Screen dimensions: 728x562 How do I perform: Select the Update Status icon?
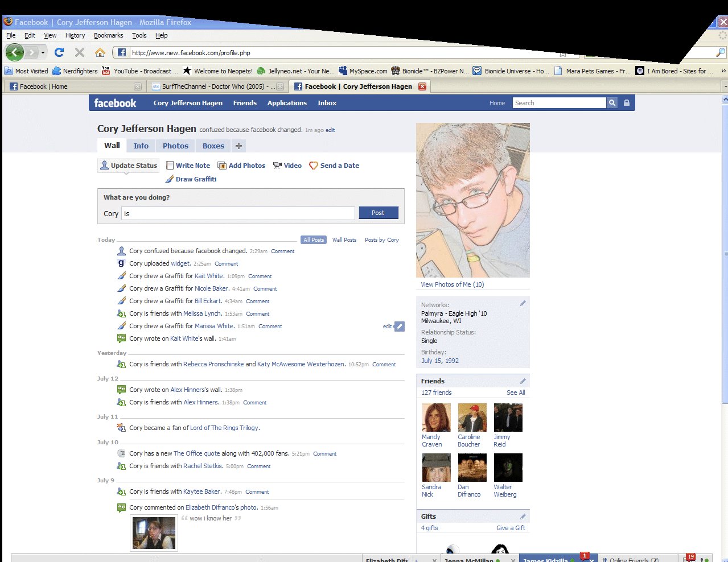pos(104,165)
